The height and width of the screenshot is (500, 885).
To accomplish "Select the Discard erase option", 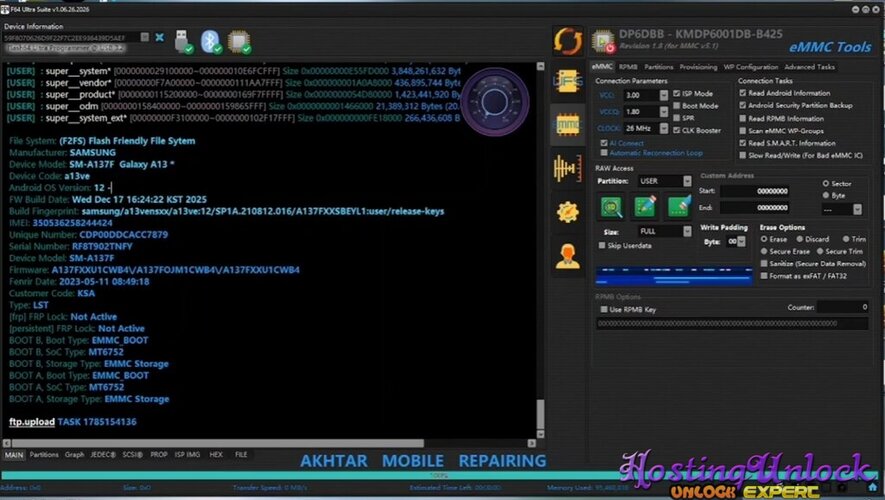I will 799,239.
